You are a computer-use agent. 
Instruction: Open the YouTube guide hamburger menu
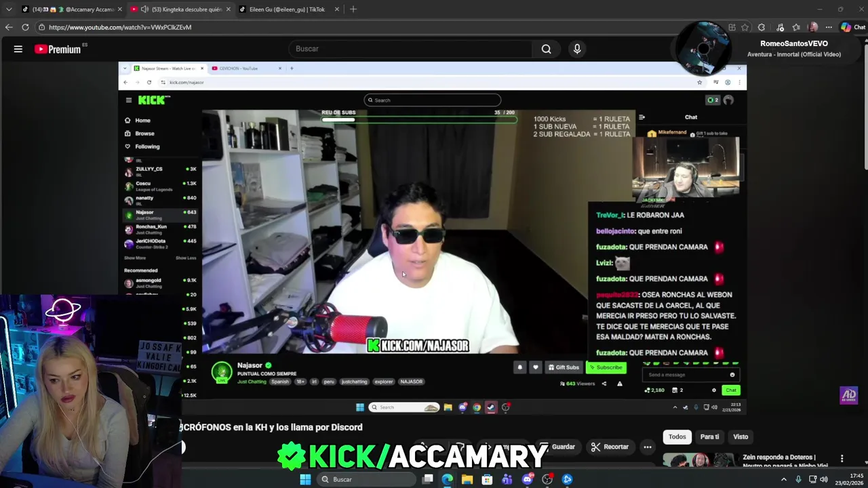[x=18, y=49]
